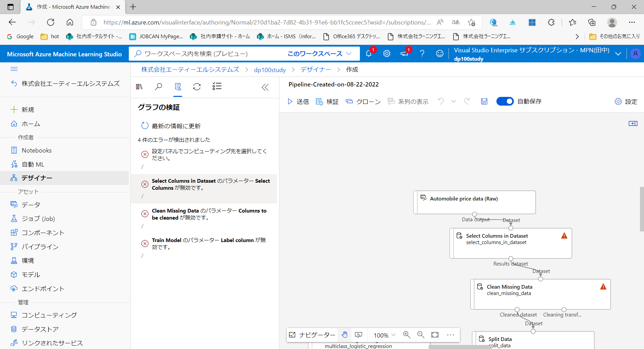The image size is (644, 349).
Task: Open the asset library panel icon
Action: point(139,87)
